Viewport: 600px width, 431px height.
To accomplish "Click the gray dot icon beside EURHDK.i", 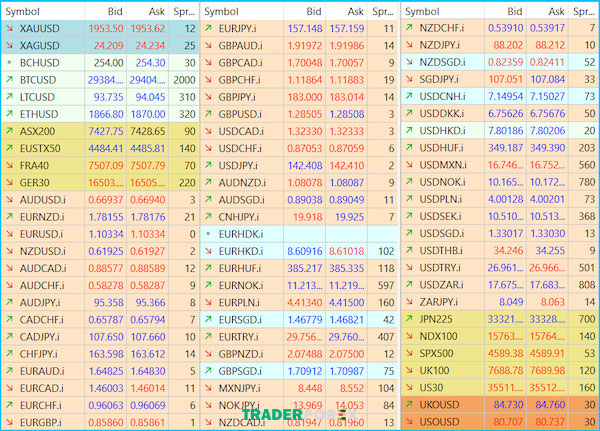I will (208, 233).
